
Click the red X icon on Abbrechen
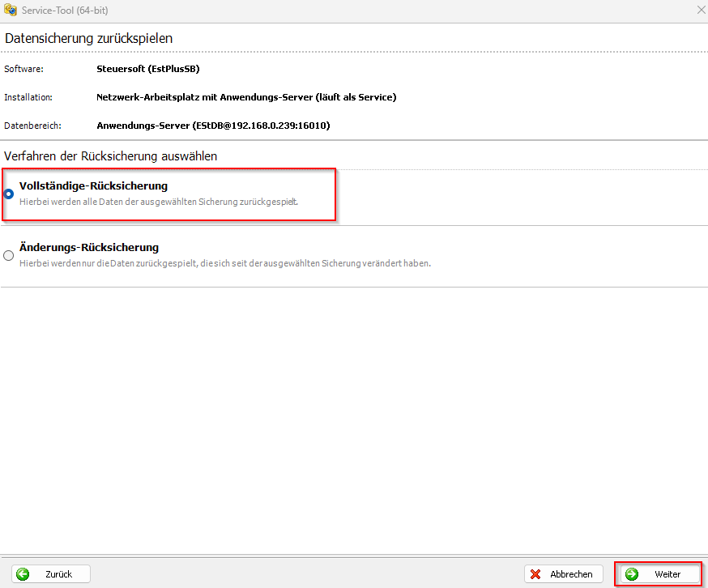(535, 574)
